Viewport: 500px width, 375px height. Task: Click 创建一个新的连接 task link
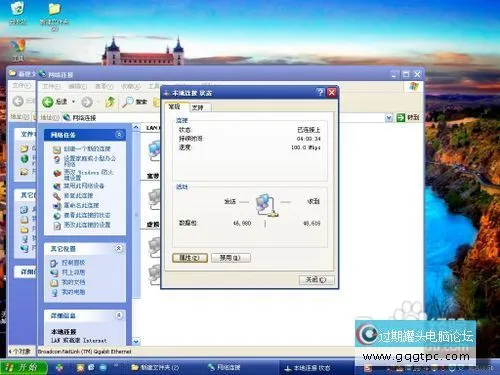click(x=87, y=149)
